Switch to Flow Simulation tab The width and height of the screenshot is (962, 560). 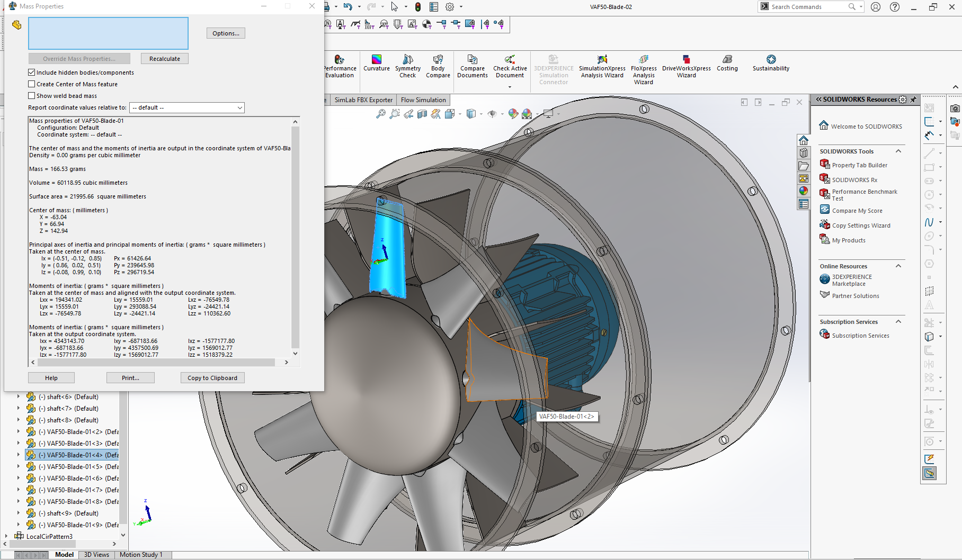pyautogui.click(x=423, y=100)
